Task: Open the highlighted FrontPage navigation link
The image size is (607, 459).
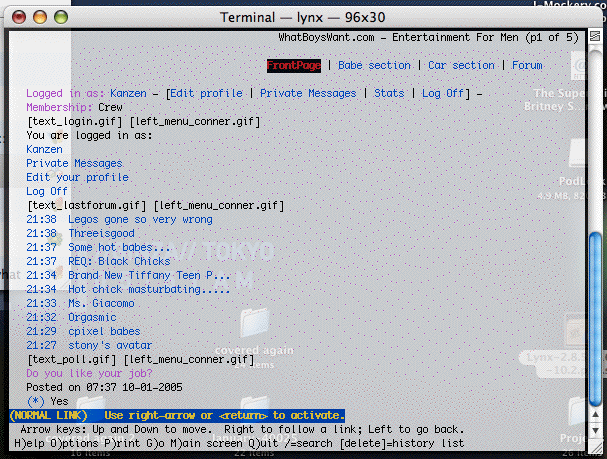Action: point(293,65)
